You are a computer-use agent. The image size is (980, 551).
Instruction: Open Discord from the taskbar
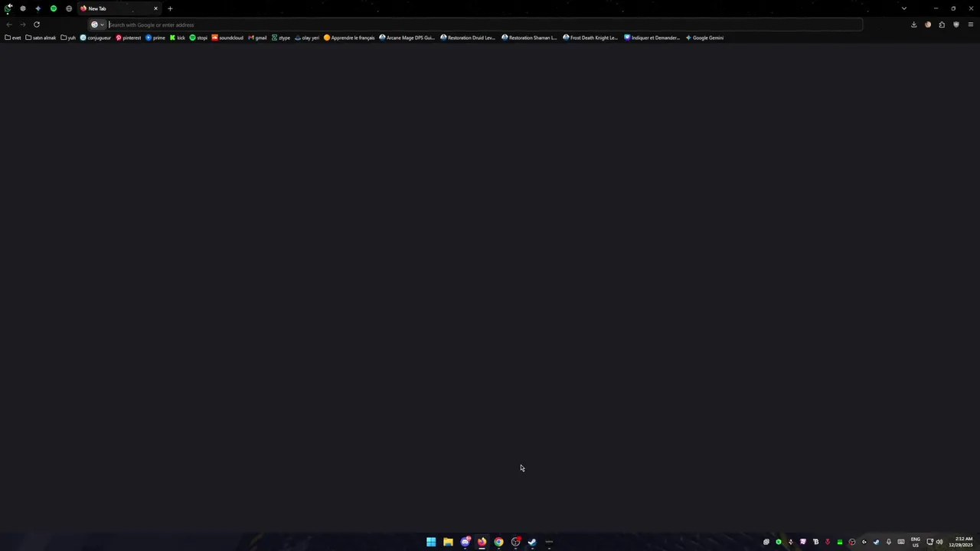[x=465, y=542]
